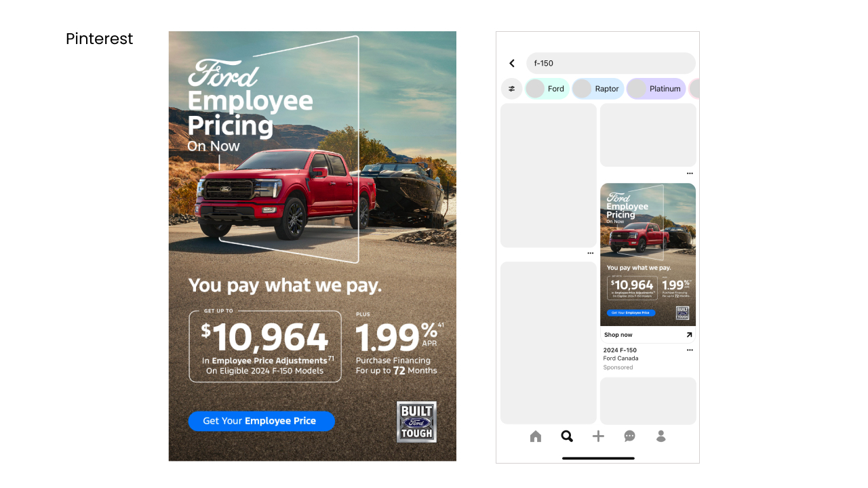Click the arrow icon beside Shop now
Viewport: 868px width, 488px height.
689,335
